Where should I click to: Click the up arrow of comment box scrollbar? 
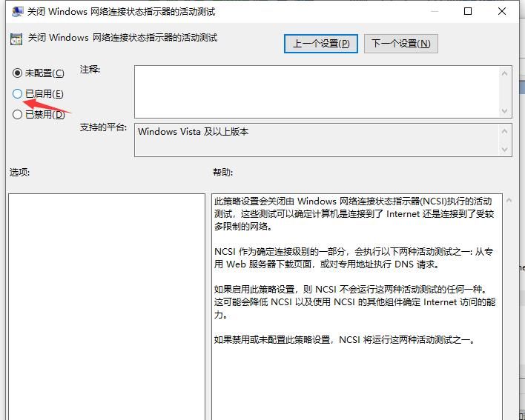505,73
